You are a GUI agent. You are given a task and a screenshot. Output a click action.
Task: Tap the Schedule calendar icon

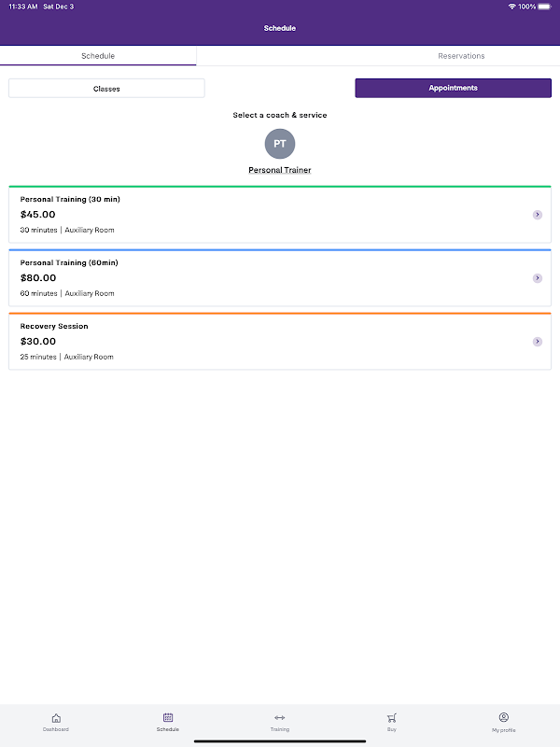(168, 718)
